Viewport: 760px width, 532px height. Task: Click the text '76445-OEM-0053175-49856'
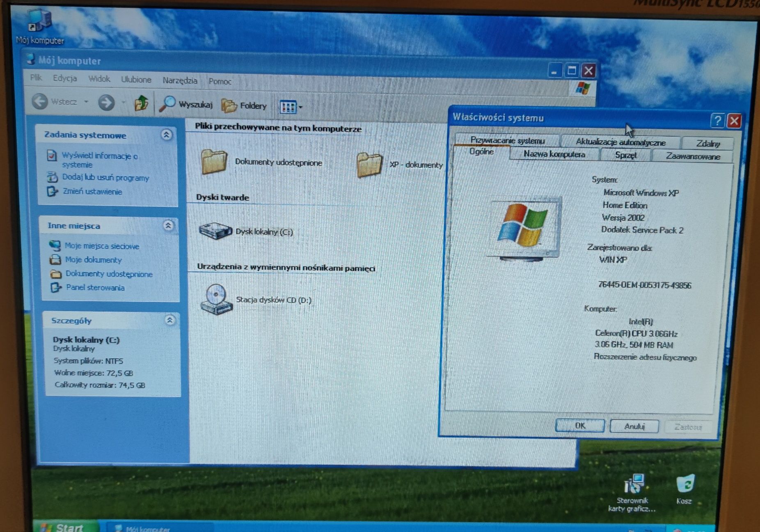pos(644,285)
